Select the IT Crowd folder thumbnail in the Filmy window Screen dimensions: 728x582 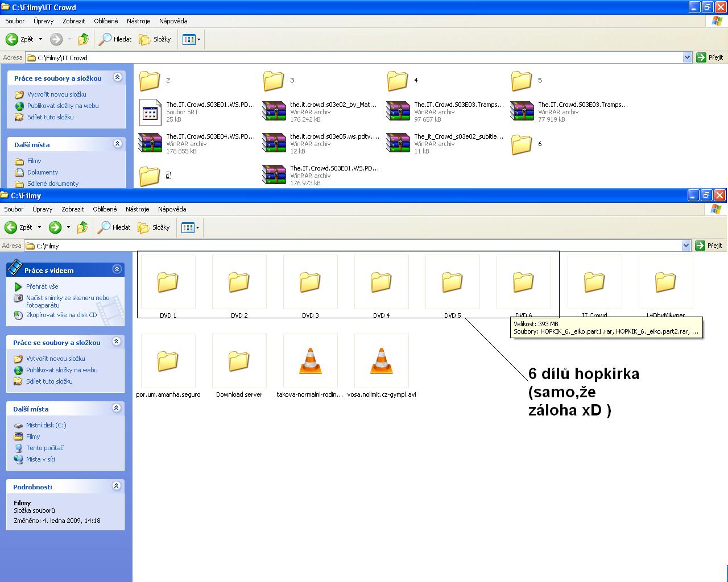(x=594, y=282)
